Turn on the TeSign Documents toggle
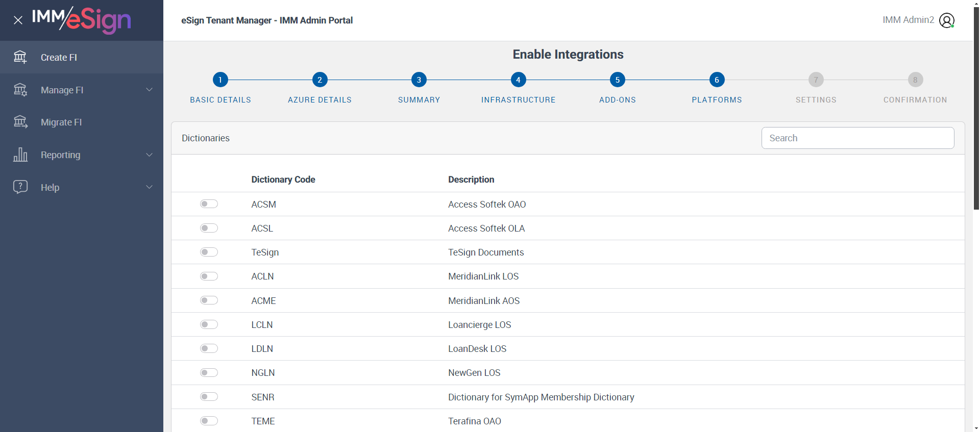 [x=209, y=252]
